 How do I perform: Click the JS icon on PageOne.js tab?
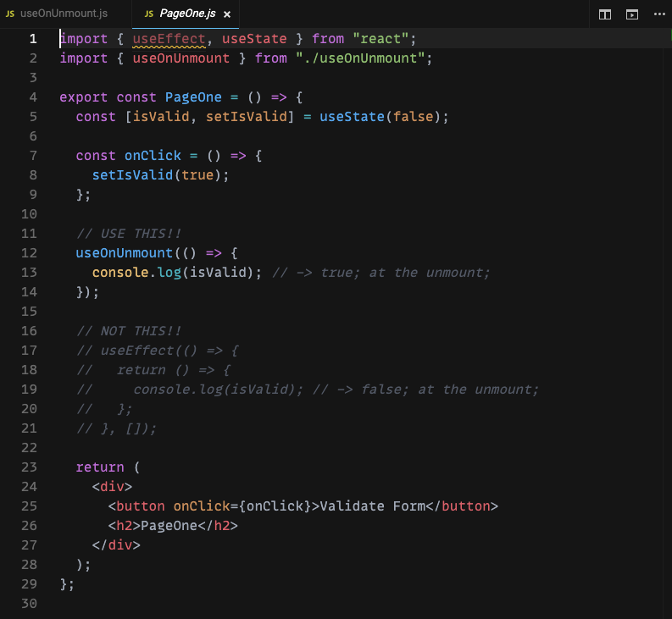click(150, 14)
